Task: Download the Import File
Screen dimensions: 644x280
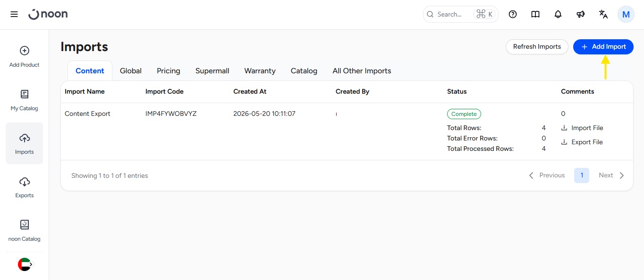Action: point(582,128)
